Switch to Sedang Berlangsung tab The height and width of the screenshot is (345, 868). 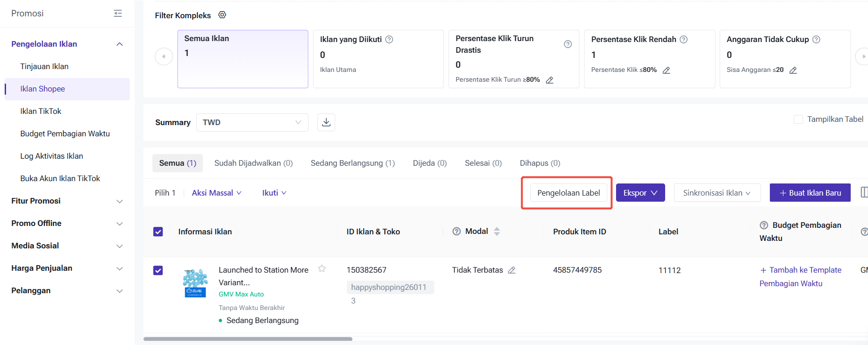click(352, 163)
